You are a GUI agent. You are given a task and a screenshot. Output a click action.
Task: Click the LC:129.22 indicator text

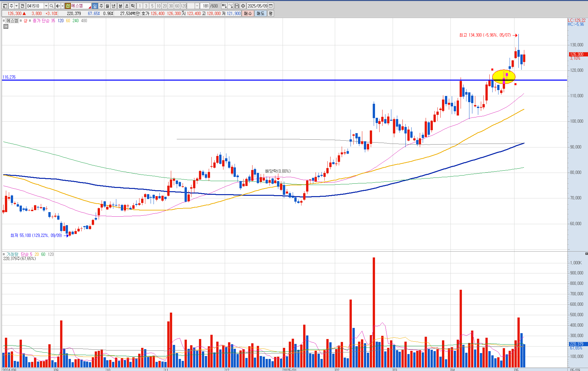(x=577, y=20)
